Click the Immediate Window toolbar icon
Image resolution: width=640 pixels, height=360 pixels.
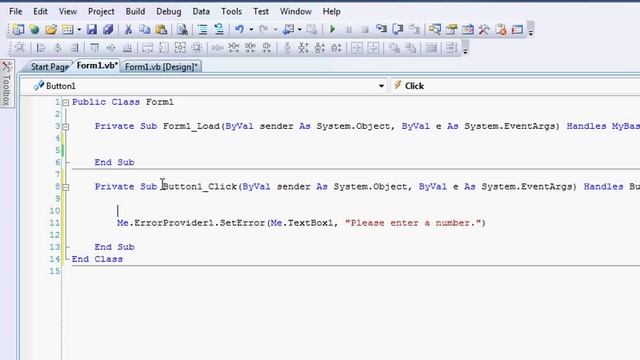(x=517, y=29)
